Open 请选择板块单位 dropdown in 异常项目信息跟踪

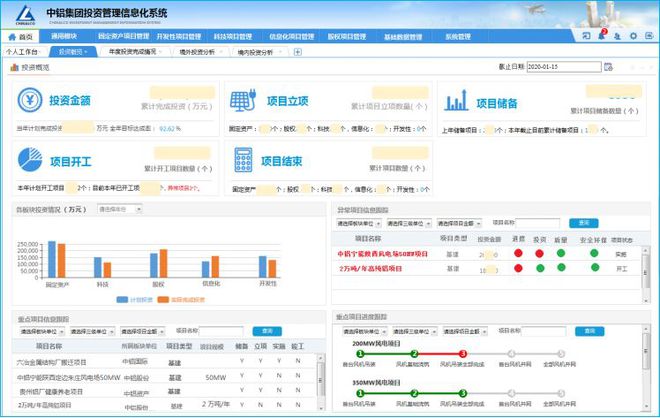click(x=359, y=224)
